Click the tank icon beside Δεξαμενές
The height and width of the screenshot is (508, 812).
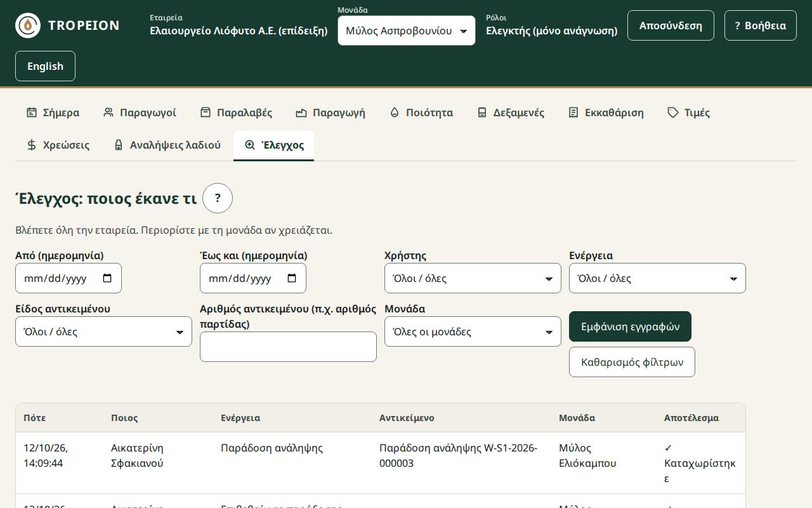pos(482,112)
